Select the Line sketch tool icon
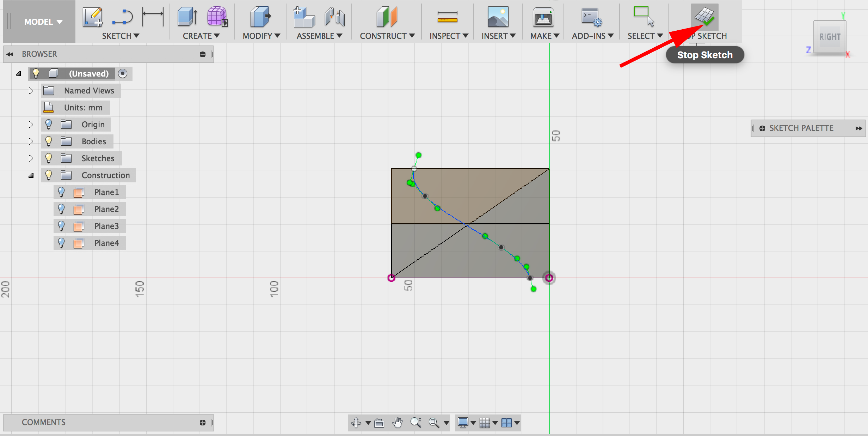Screen dimensions: 868x436 pos(123,17)
